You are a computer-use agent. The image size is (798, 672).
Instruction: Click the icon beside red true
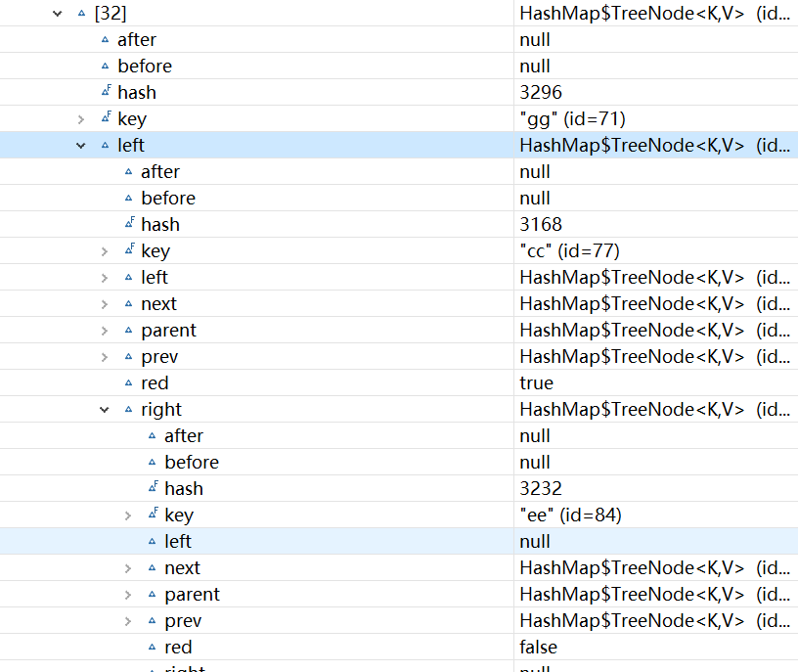pyautogui.click(x=129, y=383)
